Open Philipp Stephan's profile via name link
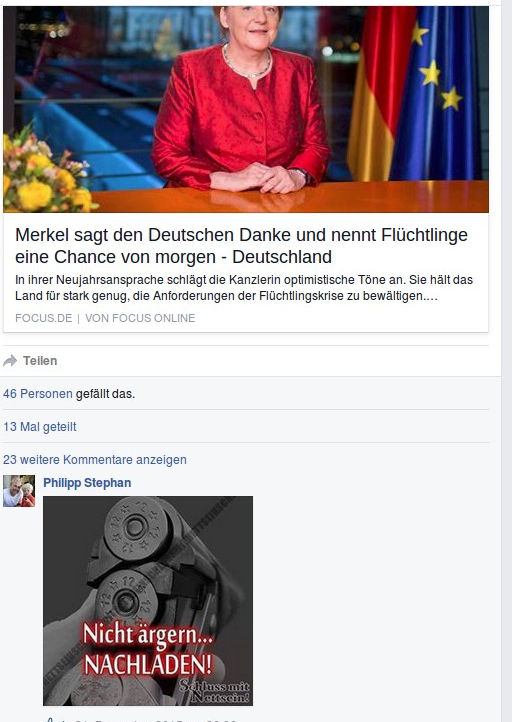 87,483
